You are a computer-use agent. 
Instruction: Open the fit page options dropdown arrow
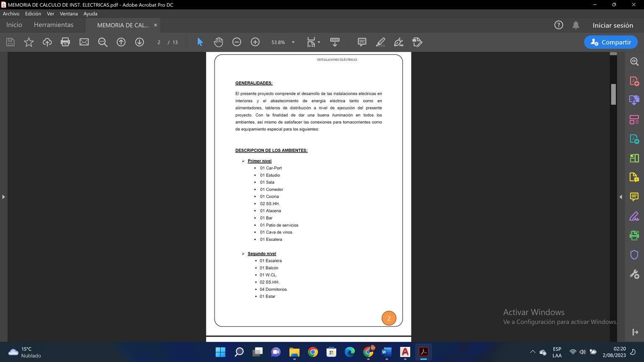(x=319, y=42)
